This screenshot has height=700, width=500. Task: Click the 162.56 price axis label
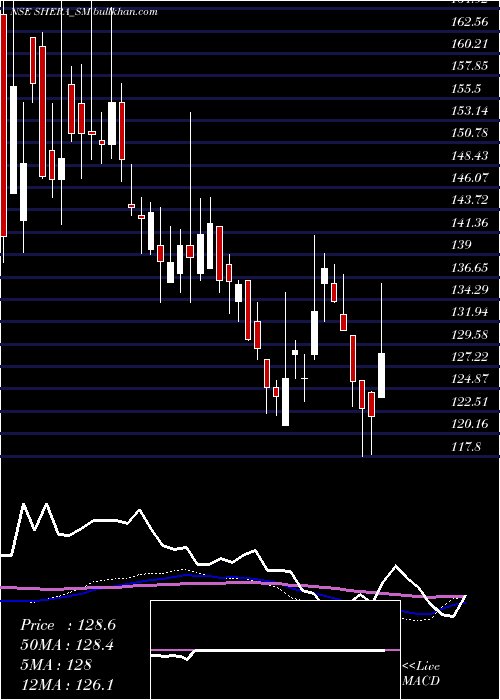coord(470,21)
